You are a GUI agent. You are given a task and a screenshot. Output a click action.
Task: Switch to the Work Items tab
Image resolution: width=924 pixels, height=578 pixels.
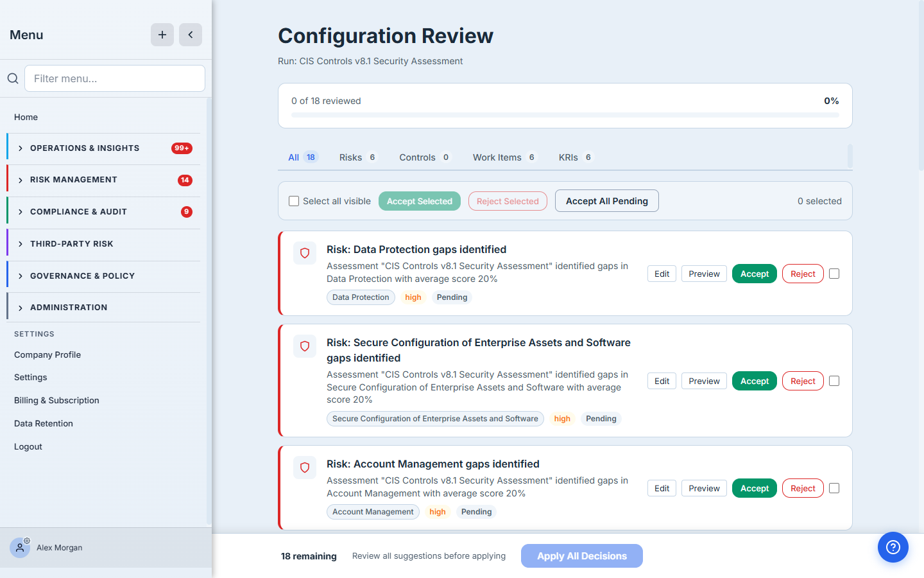click(504, 157)
